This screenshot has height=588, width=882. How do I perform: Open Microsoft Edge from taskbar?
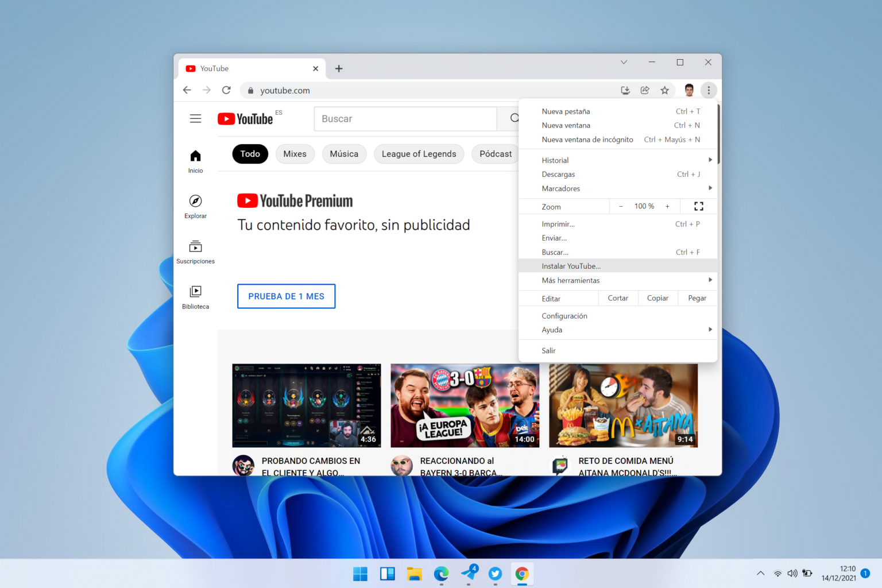click(441, 574)
